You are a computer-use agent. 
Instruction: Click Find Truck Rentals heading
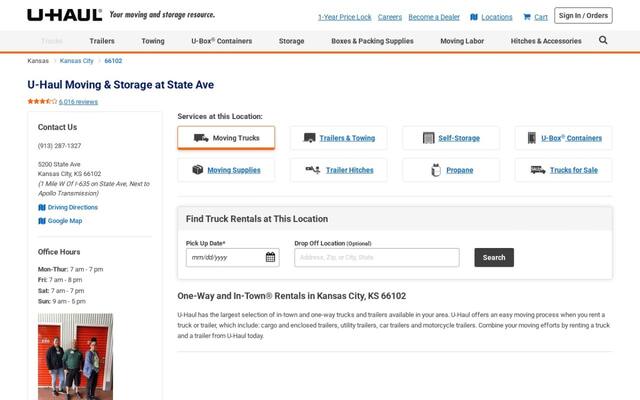[257, 219]
